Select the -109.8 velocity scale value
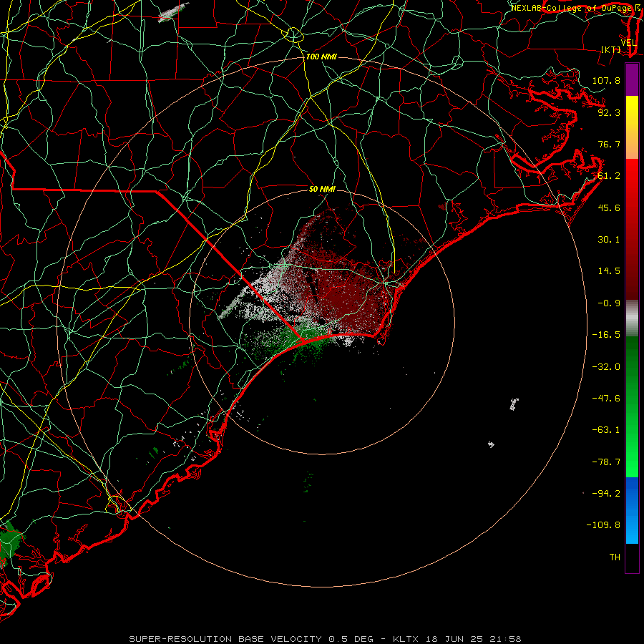This screenshot has height=644, width=644. click(603, 525)
